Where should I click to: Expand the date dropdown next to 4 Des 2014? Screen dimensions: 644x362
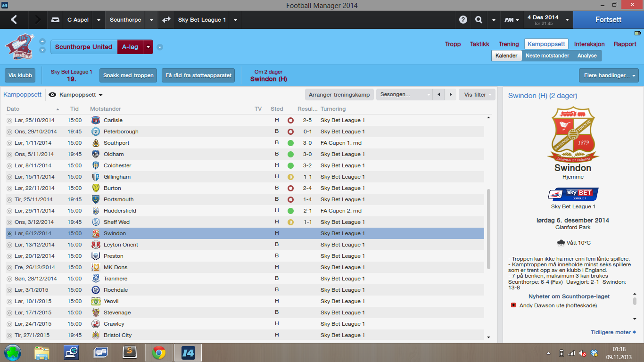tap(567, 20)
